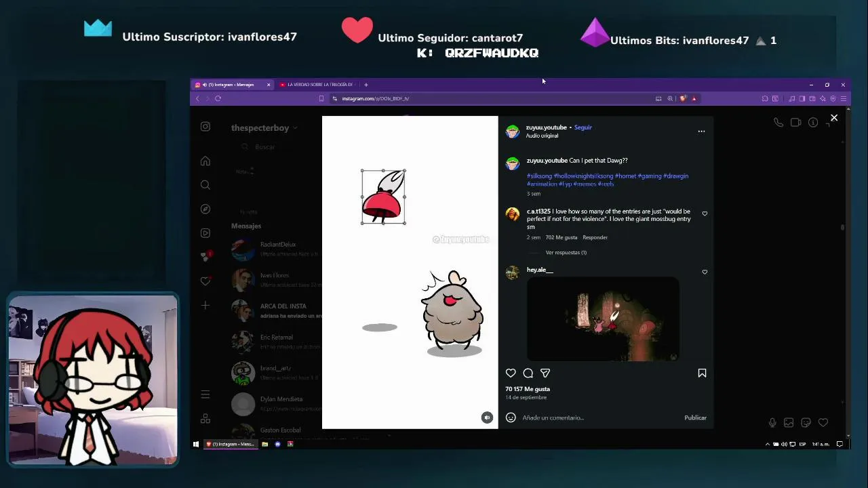Like c.a.t1325's comment
Image resolution: width=868 pixels, height=488 pixels.
point(705,213)
